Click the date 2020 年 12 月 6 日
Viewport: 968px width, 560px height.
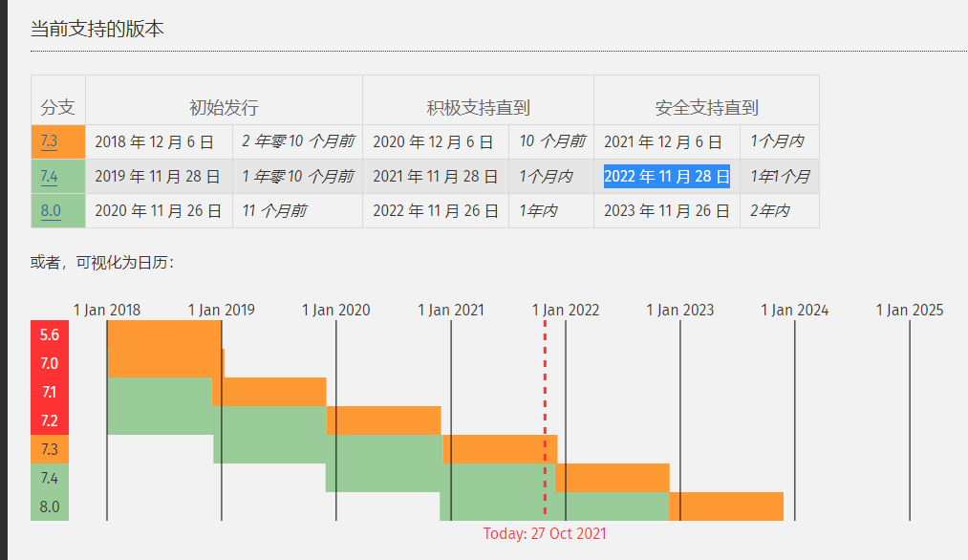point(433,141)
